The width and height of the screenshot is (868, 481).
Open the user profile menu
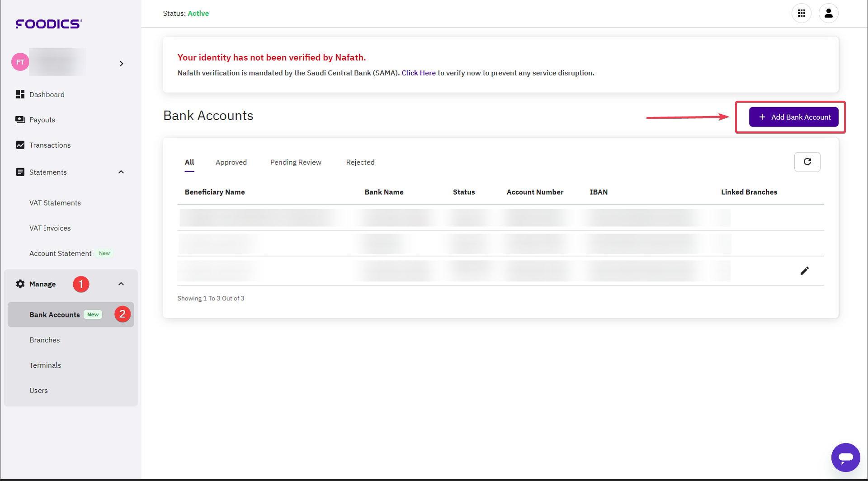coord(829,13)
